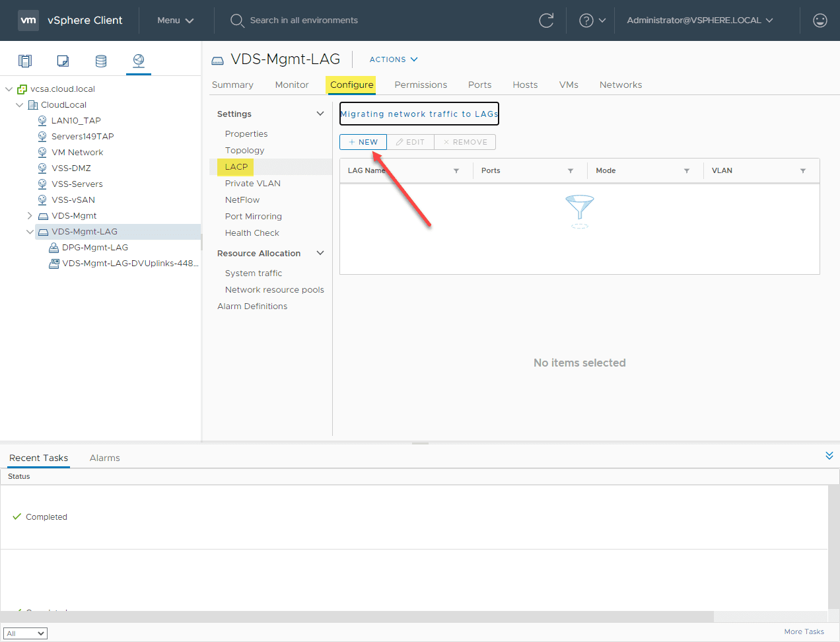Viewport: 840px width, 642px height.
Task: Collapse the vcsa.cloud.local node
Action: point(9,89)
